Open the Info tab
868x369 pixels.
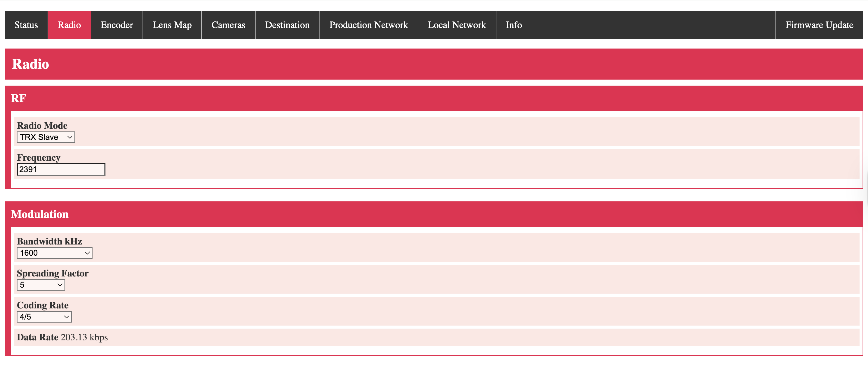tap(514, 25)
